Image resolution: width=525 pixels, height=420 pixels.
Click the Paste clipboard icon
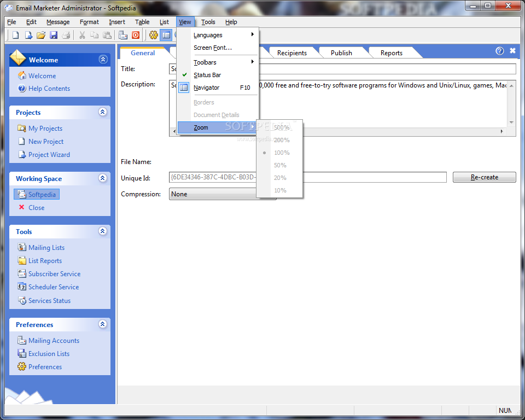pyautogui.click(x=107, y=35)
